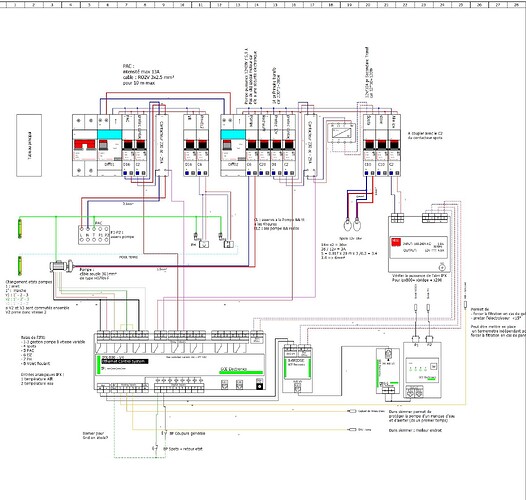Click the left RJ45 port on the IPX800

tap(224, 384)
